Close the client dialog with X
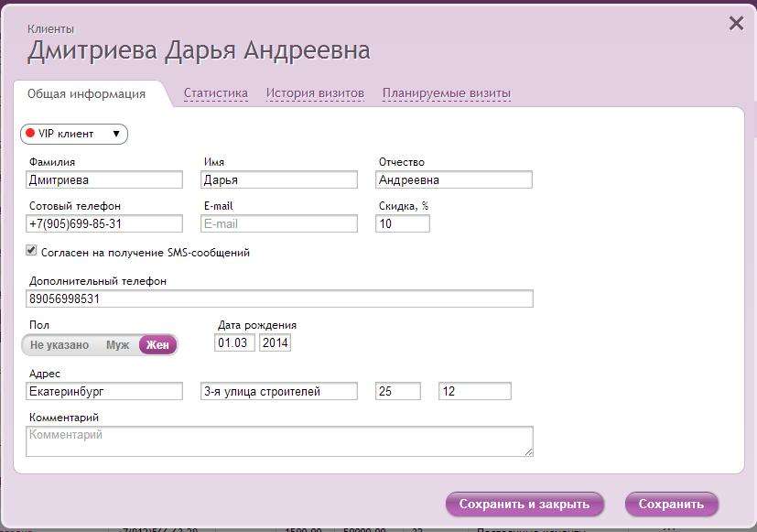Image resolution: width=757 pixels, height=532 pixels. click(x=736, y=24)
